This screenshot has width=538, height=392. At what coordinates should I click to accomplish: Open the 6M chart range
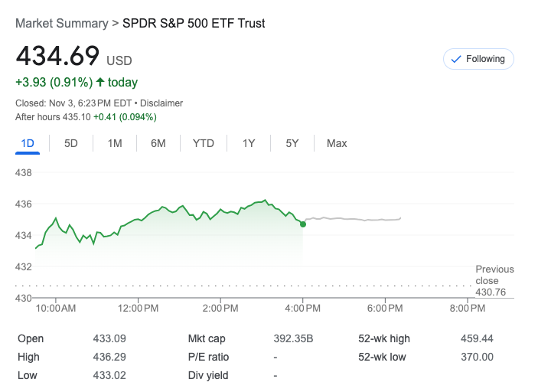(158, 143)
